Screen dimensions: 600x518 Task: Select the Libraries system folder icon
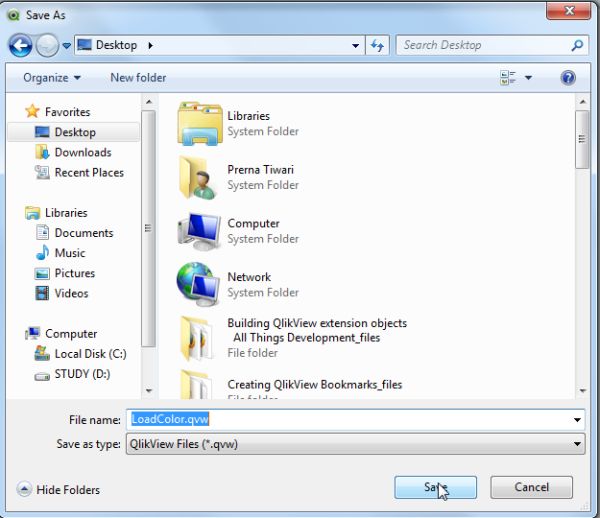tap(200, 124)
